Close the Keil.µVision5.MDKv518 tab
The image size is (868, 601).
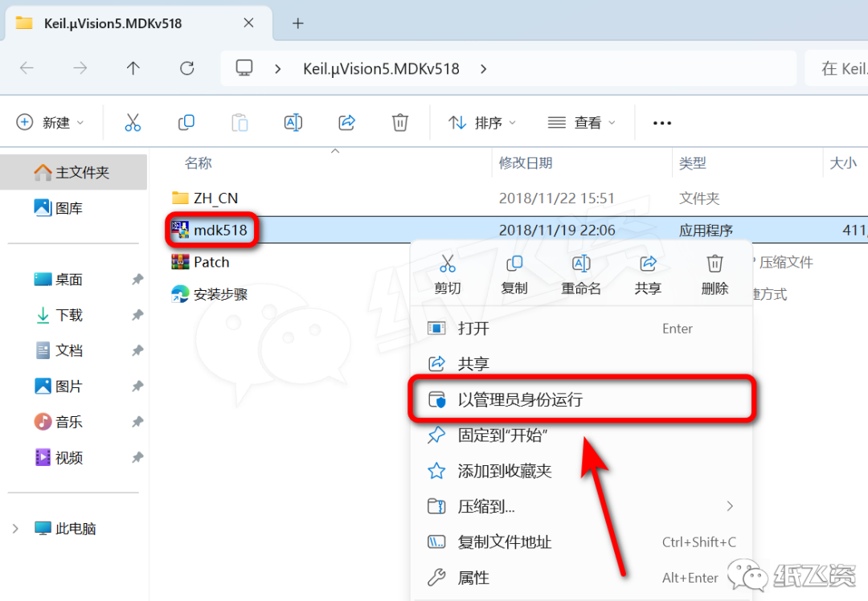click(x=248, y=22)
